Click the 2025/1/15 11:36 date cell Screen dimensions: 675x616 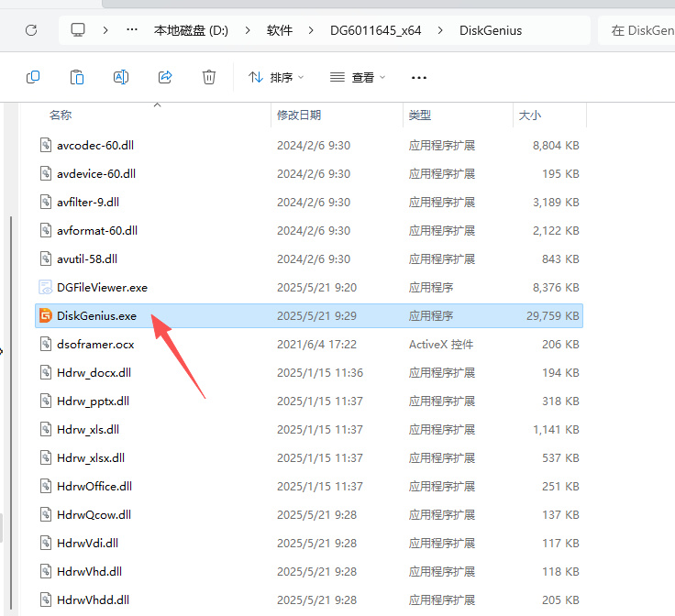320,372
